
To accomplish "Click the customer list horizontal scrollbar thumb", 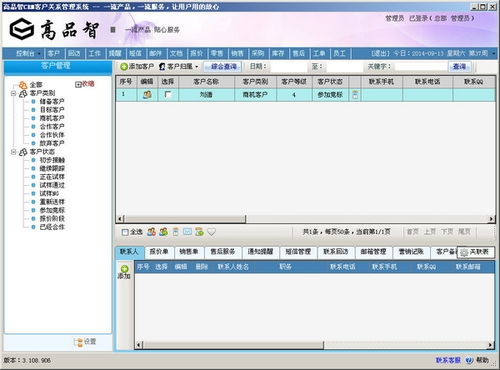I will (184, 219).
